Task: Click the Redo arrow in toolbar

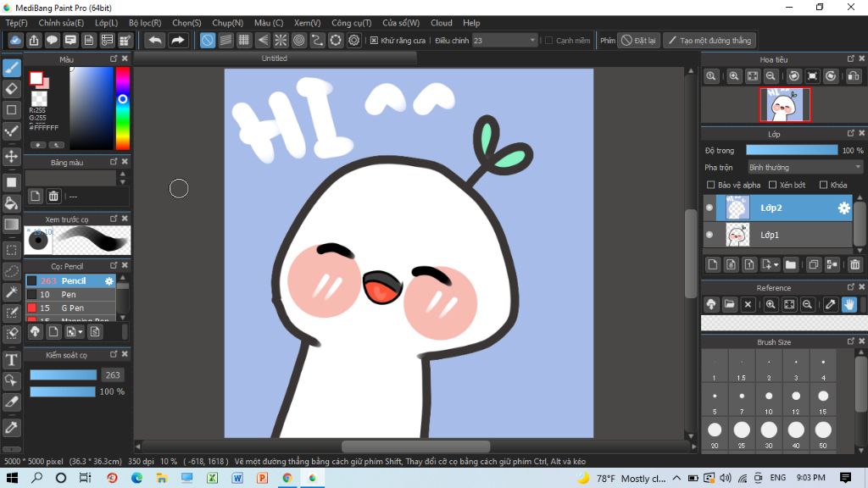Action: [x=178, y=41]
